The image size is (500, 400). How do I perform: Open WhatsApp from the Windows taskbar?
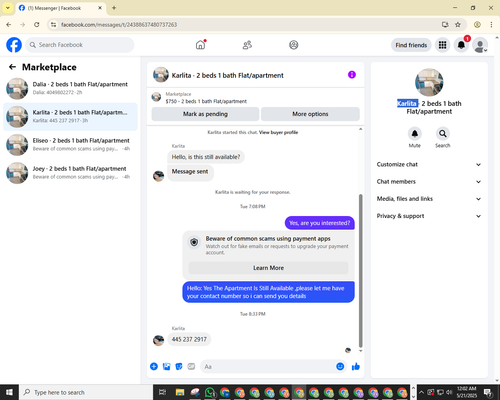(210, 392)
